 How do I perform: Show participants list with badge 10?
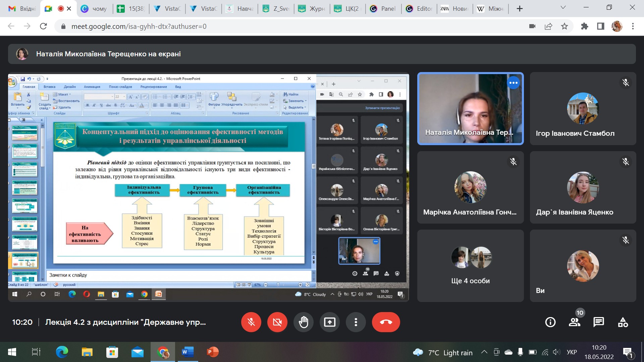coord(575,322)
